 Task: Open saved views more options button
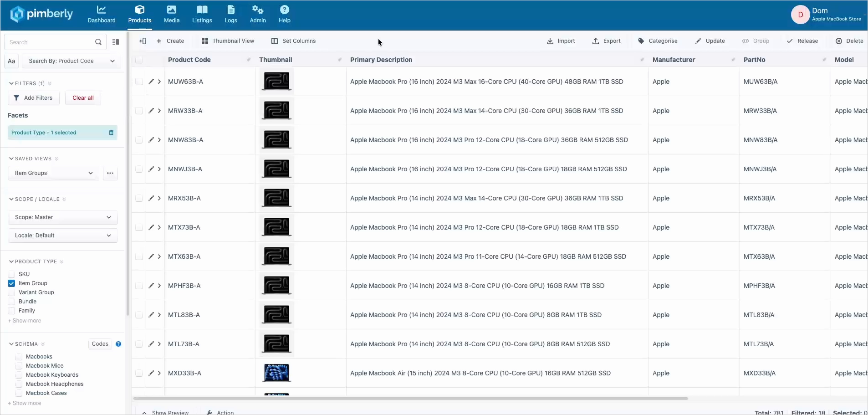pyautogui.click(x=110, y=173)
